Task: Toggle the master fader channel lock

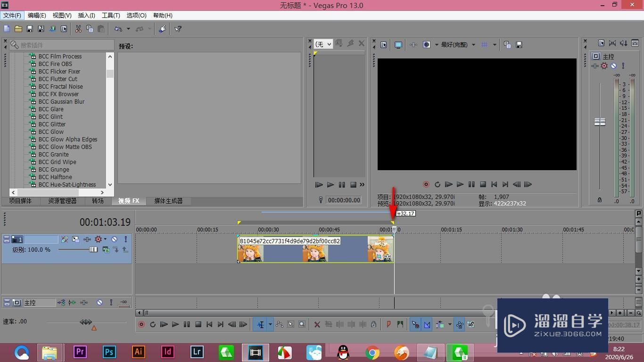Action: coord(600,200)
